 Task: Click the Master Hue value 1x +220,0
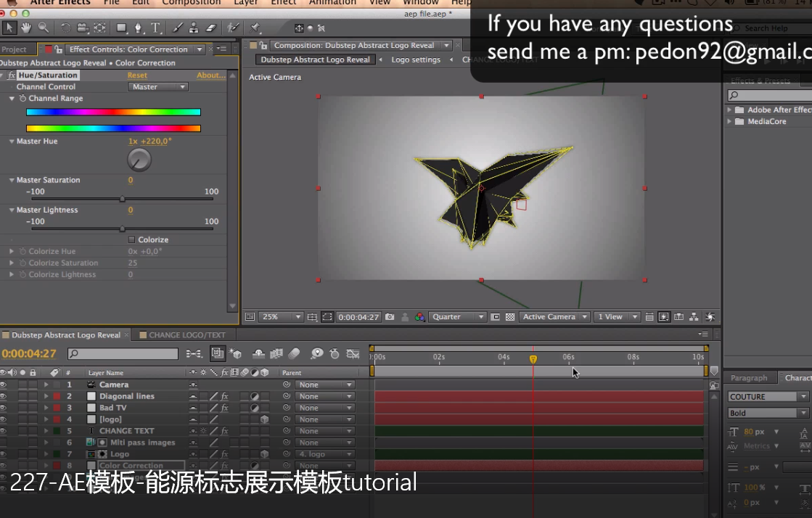150,141
